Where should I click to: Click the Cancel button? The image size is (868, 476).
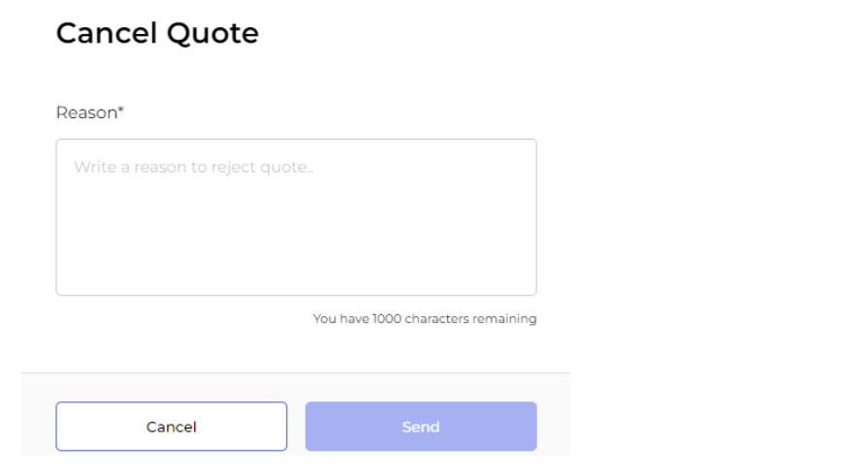point(171,427)
